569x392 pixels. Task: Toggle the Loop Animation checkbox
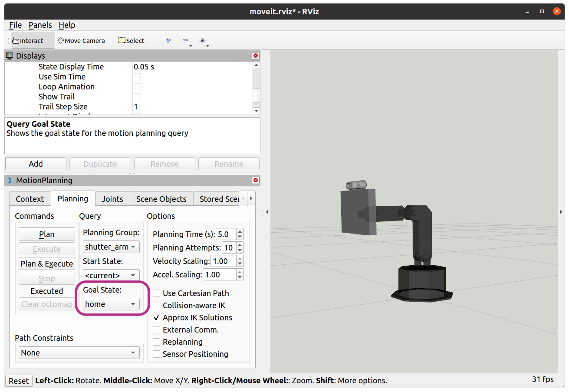[x=137, y=87]
